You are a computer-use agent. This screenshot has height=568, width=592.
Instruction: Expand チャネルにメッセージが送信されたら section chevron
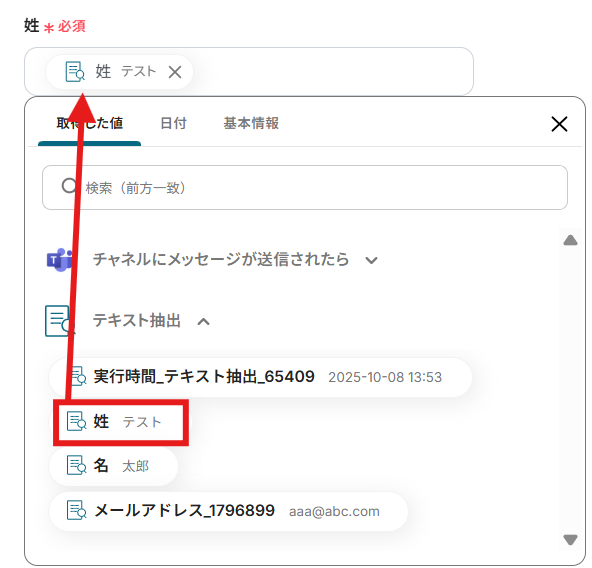[x=372, y=260]
